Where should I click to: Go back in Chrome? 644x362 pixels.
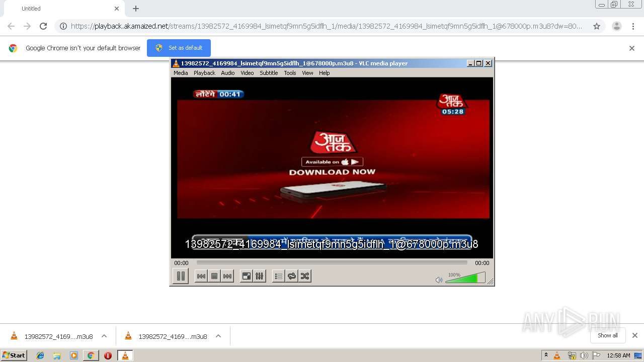click(x=11, y=26)
